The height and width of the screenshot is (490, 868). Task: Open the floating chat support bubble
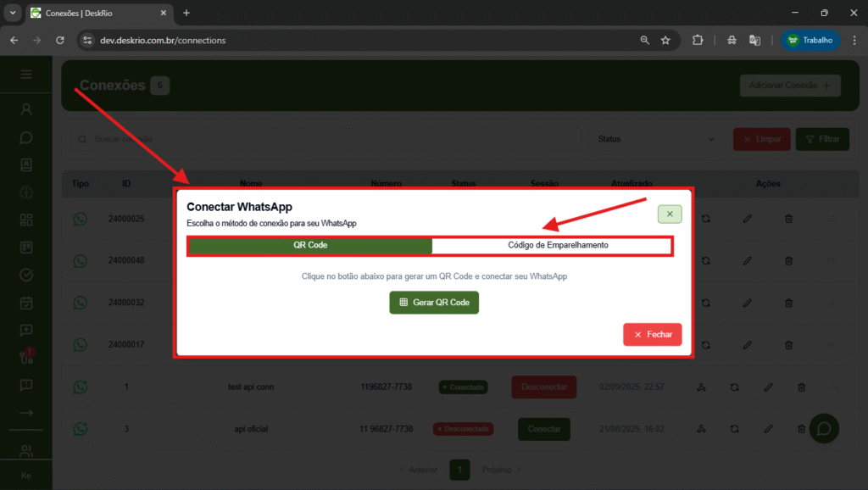824,429
